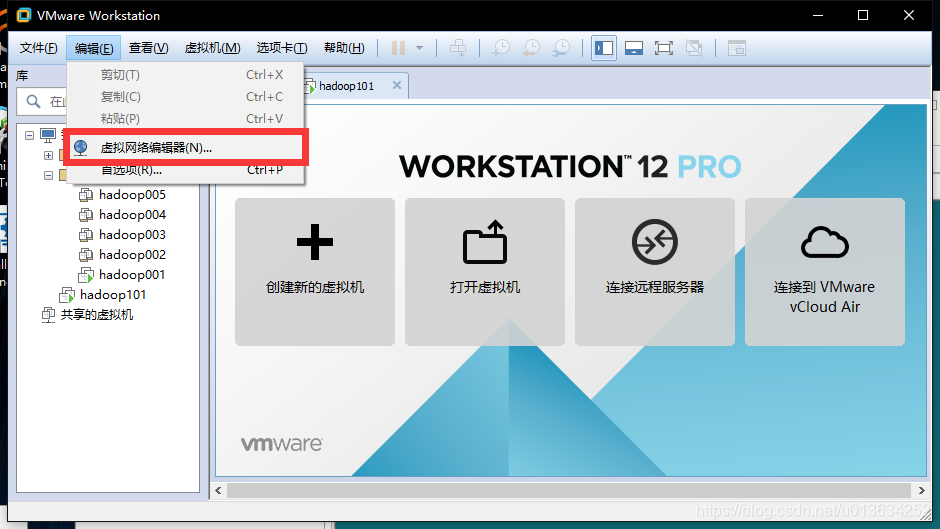Close the hadoop101 tab
The width and height of the screenshot is (940, 529).
coord(397,85)
